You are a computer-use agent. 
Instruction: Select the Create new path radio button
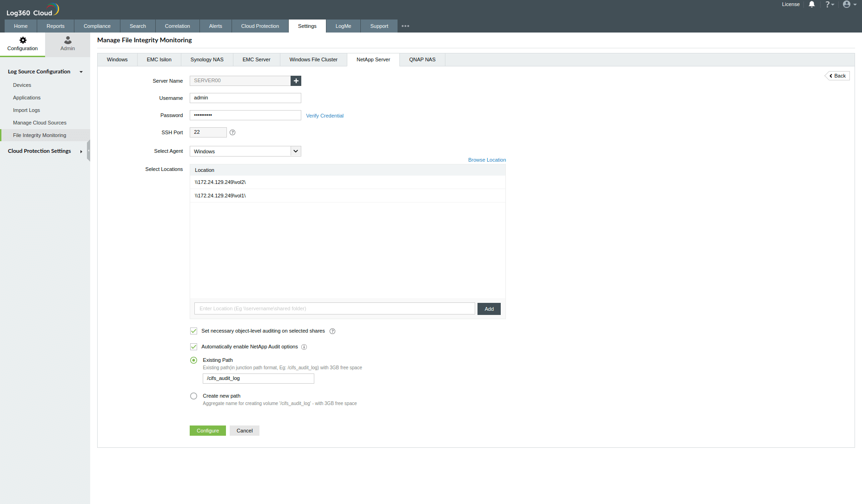(193, 396)
